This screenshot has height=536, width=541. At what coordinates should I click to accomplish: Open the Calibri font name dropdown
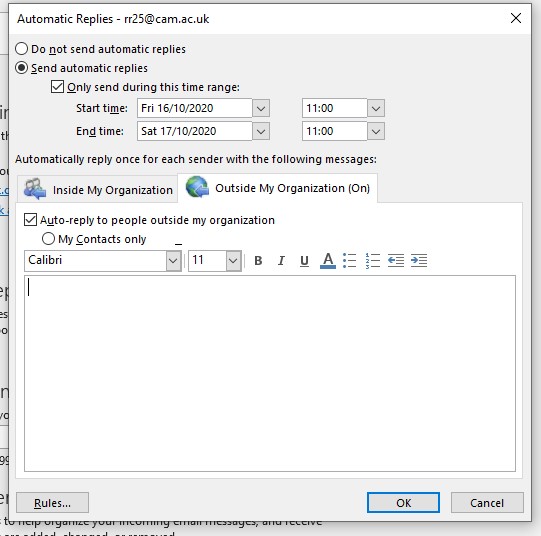click(173, 261)
